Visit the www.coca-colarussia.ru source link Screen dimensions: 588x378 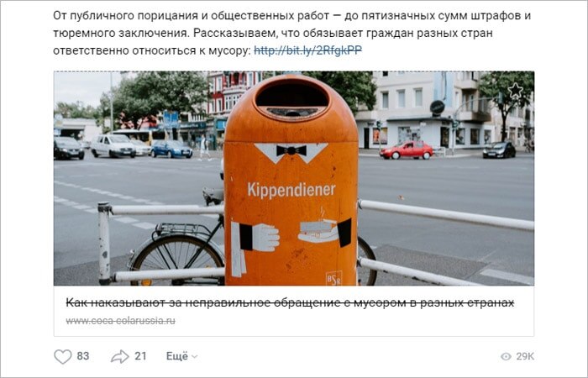tap(120, 321)
